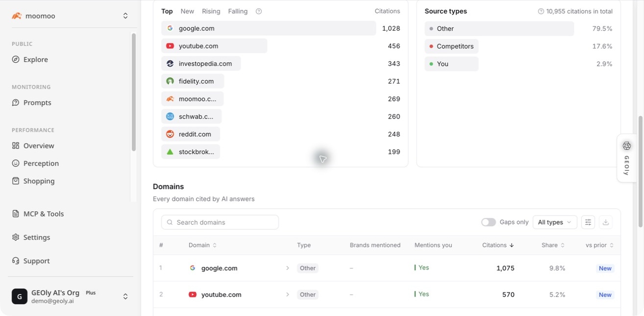The image size is (644, 316).
Task: Switch to the Falling citations tab
Action: click(x=238, y=11)
